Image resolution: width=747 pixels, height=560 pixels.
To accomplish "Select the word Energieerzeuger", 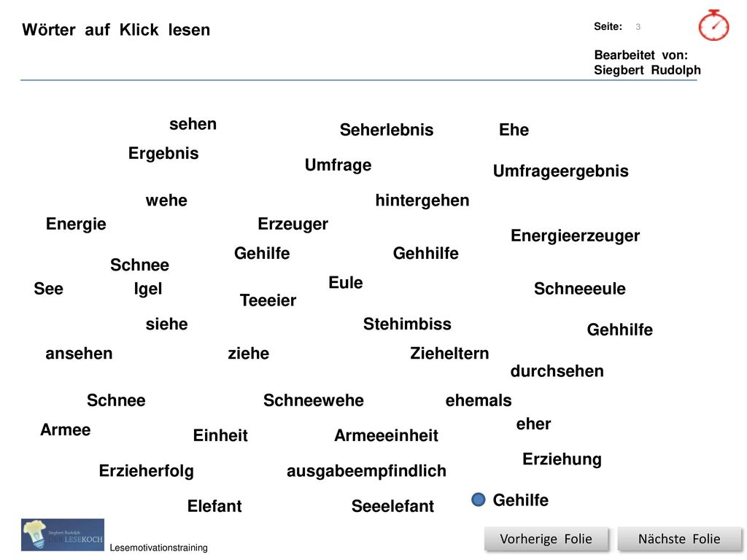I will click(x=575, y=236).
